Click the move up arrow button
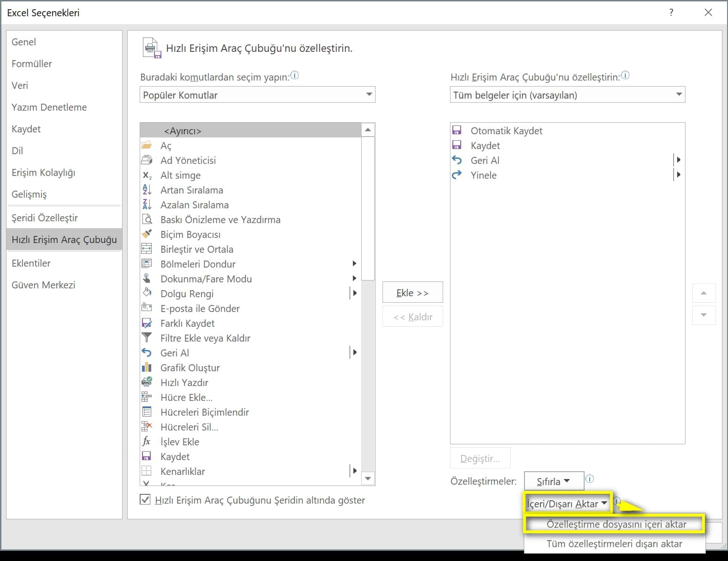Image resolution: width=728 pixels, height=561 pixels. point(704,293)
